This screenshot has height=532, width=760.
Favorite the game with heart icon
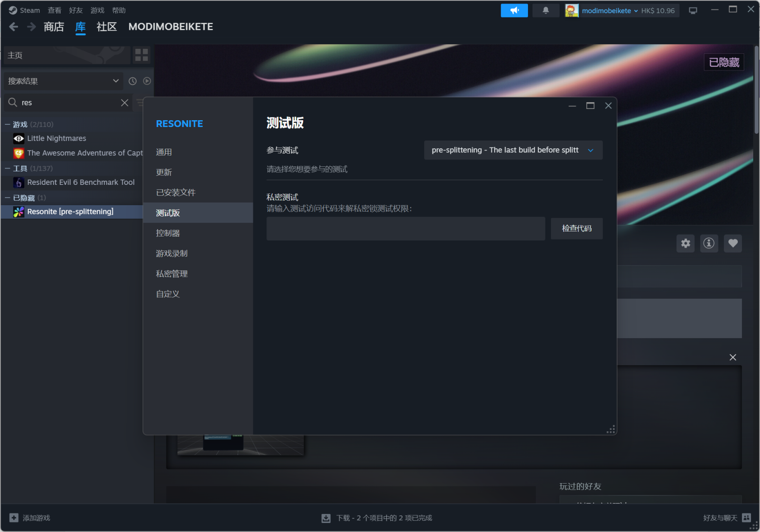click(x=732, y=244)
